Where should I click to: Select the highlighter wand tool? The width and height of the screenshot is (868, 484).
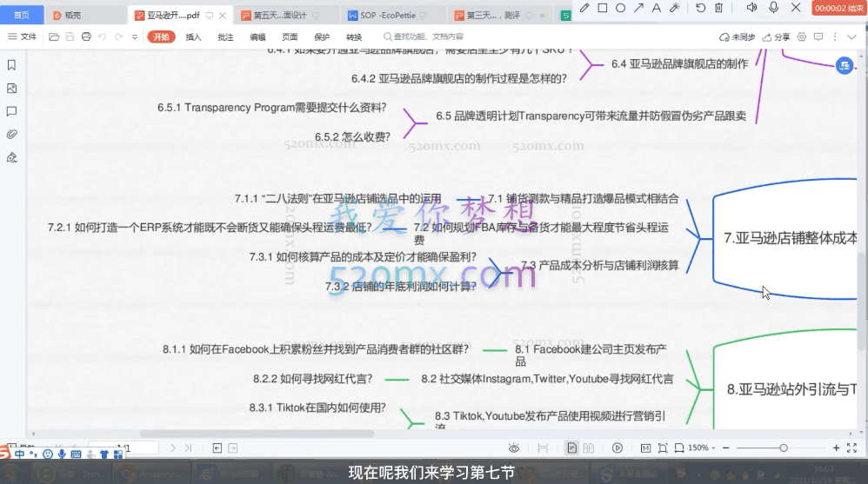click(x=674, y=8)
